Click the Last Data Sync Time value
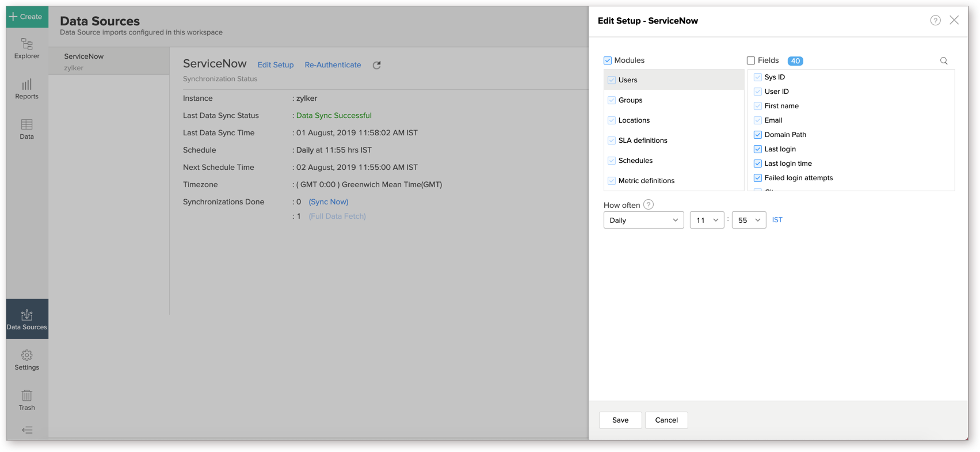This screenshot has height=452, width=980. click(357, 133)
